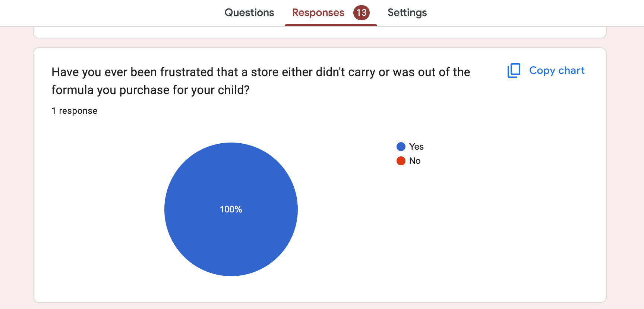Click the formula frustration question title
This screenshot has width=644, height=309.
click(261, 81)
